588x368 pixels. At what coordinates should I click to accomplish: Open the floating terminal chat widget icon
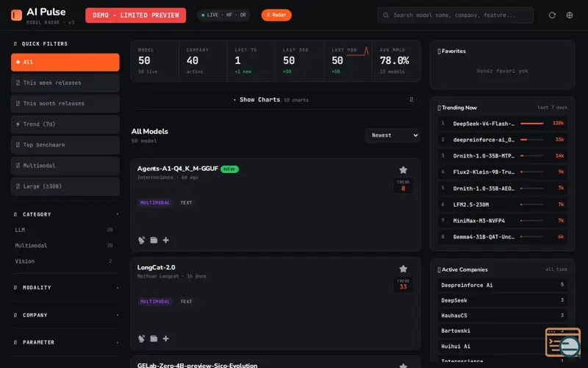[563, 342]
